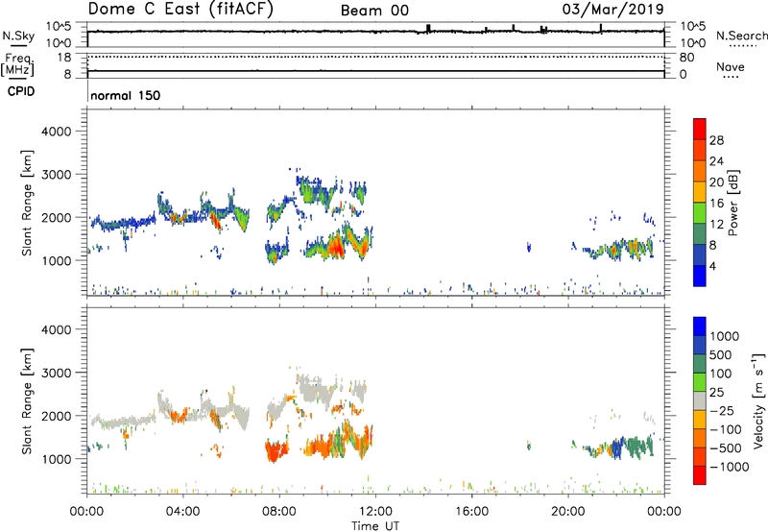Viewport: 768px width, 532px height.
Task: Click the 'Nave' legend label
Action: [x=731, y=66]
